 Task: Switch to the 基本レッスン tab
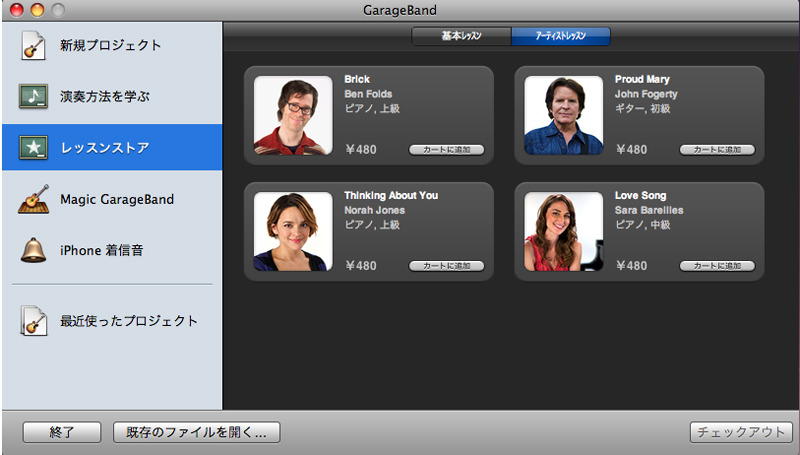[x=461, y=36]
